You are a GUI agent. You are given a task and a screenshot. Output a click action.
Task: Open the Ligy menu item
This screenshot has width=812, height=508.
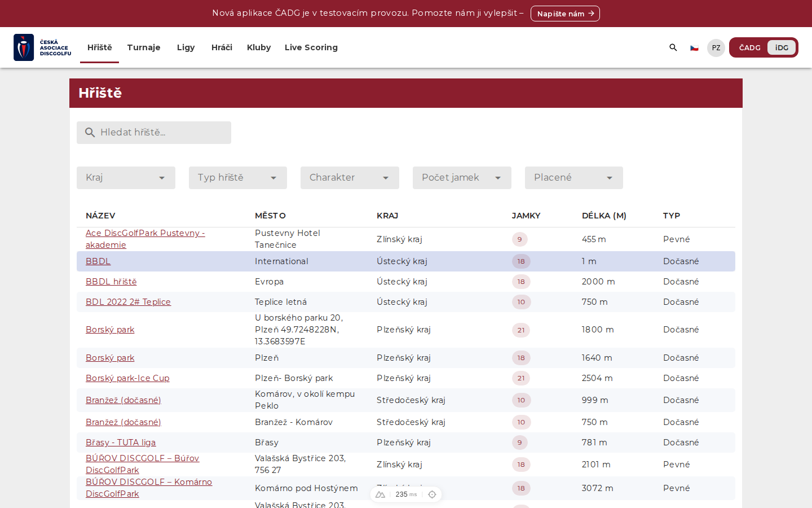click(x=186, y=47)
